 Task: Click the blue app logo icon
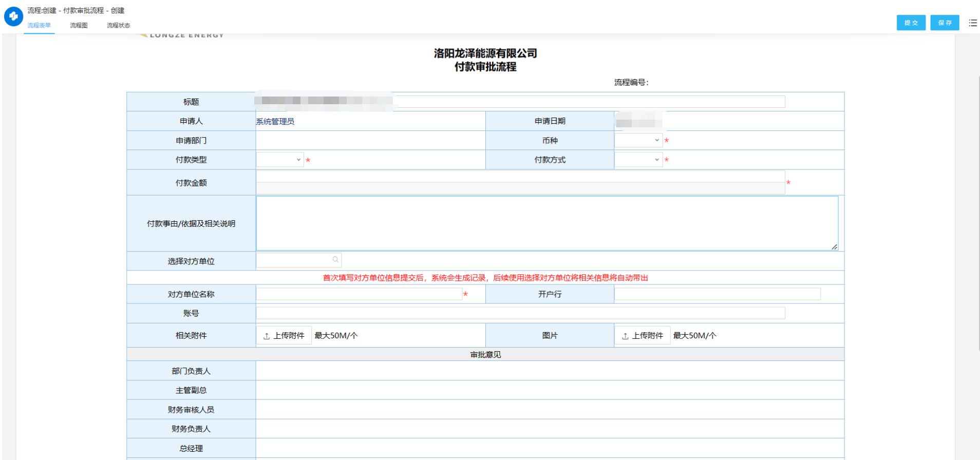click(13, 17)
